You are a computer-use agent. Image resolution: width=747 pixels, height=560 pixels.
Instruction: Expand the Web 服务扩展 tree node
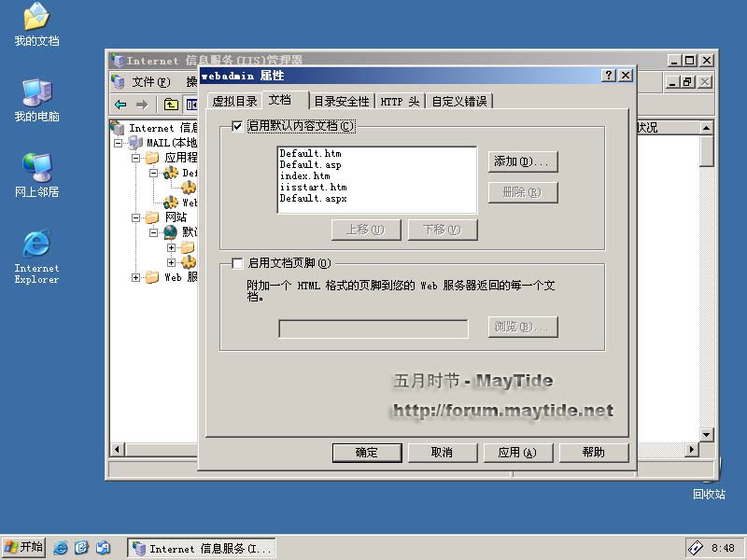tap(136, 277)
